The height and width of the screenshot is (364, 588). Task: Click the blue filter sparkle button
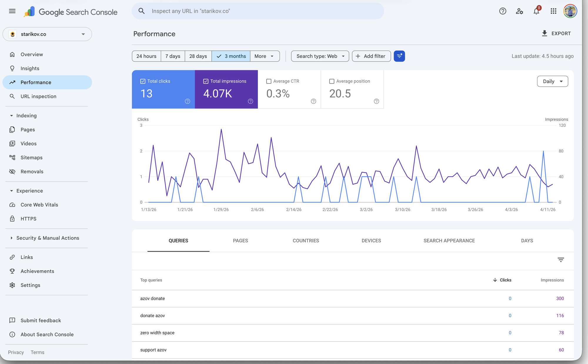[x=399, y=56]
